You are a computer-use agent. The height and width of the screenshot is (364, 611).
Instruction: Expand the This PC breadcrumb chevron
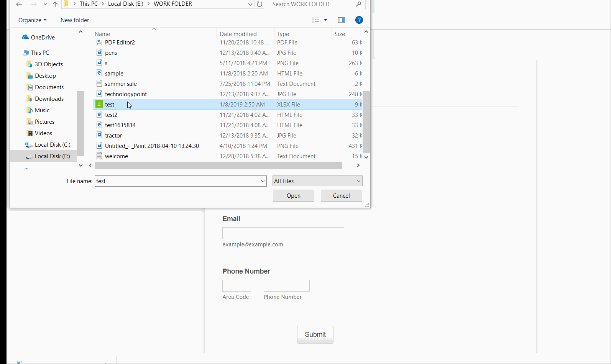click(103, 4)
